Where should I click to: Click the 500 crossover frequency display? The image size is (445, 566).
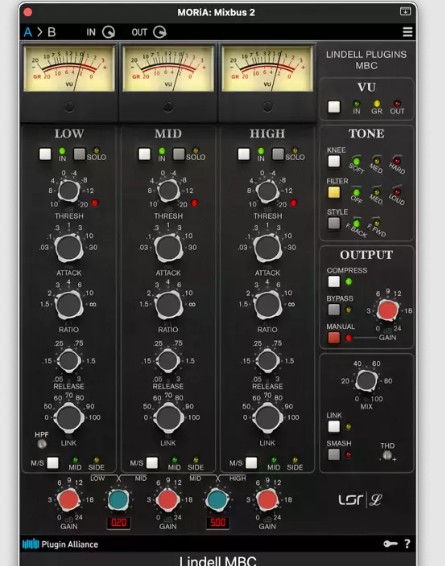218,523
